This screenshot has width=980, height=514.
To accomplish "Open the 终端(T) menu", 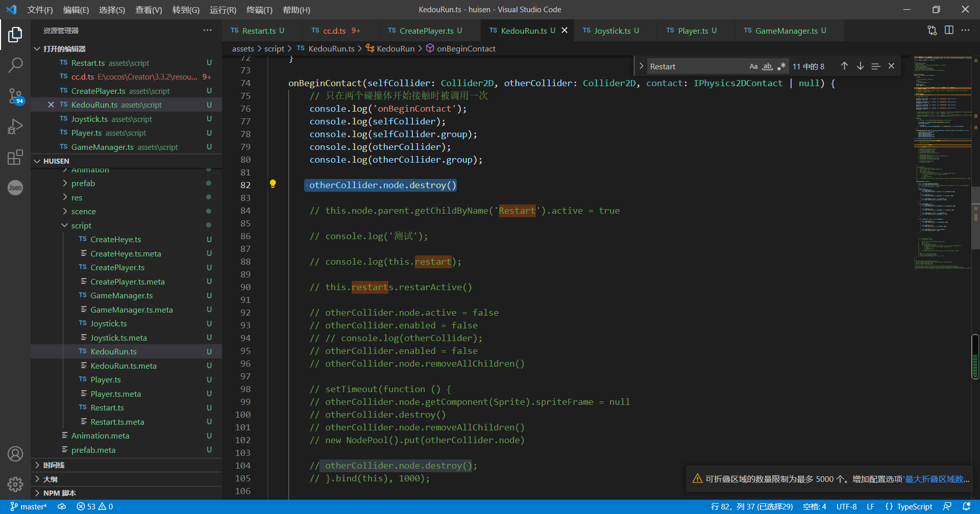I will (x=259, y=10).
